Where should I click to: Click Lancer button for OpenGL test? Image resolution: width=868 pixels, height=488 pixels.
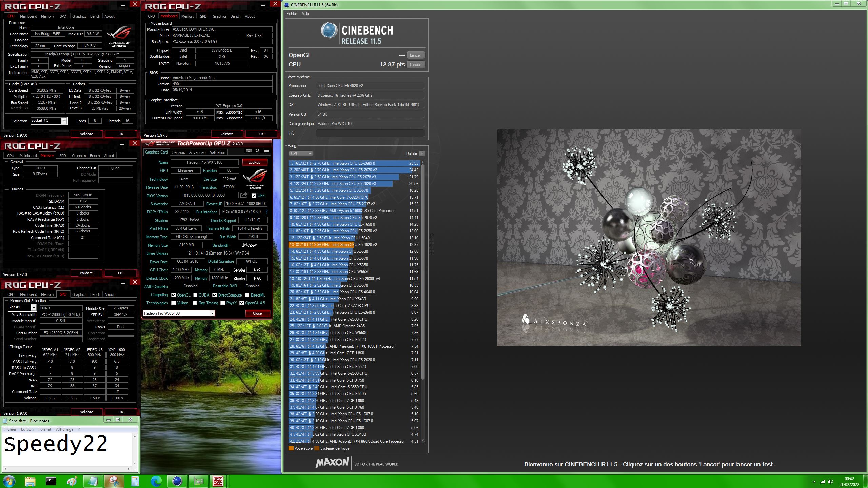[415, 55]
